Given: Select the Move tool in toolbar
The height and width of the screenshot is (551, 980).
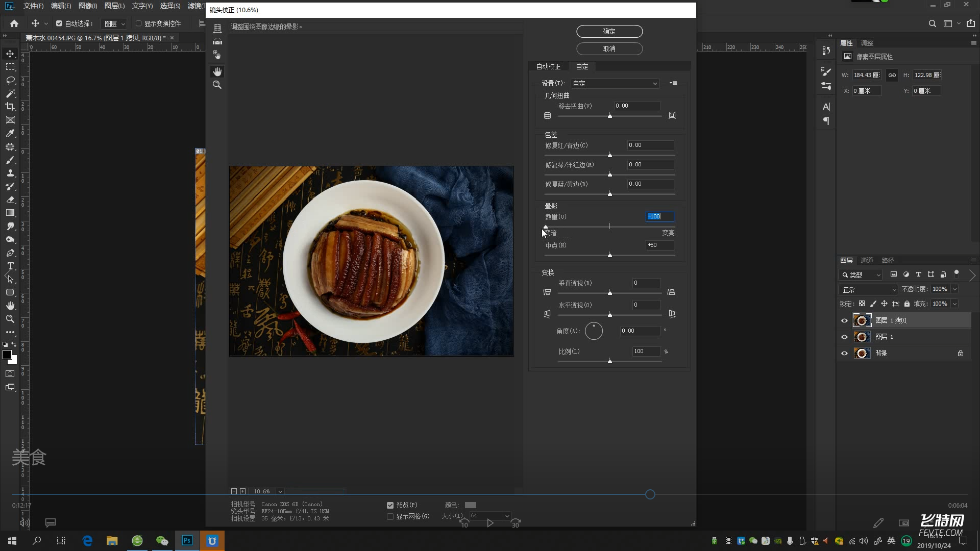Looking at the screenshot, I should pos(9,53).
